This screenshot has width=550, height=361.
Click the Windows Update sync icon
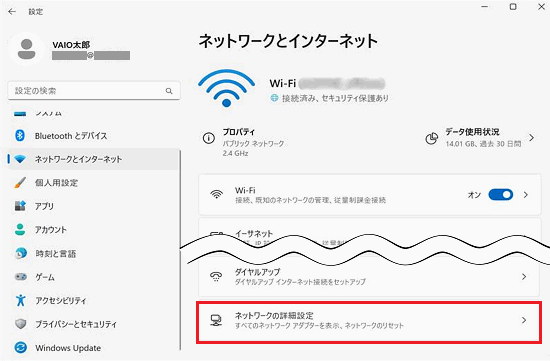pos(21,348)
